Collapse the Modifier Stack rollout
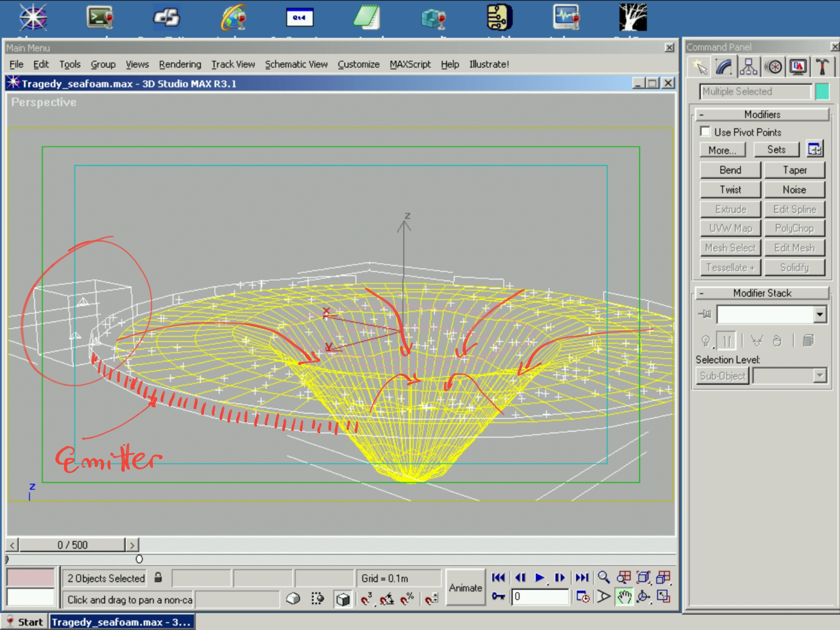Viewport: 840px width, 630px height. tap(762, 293)
